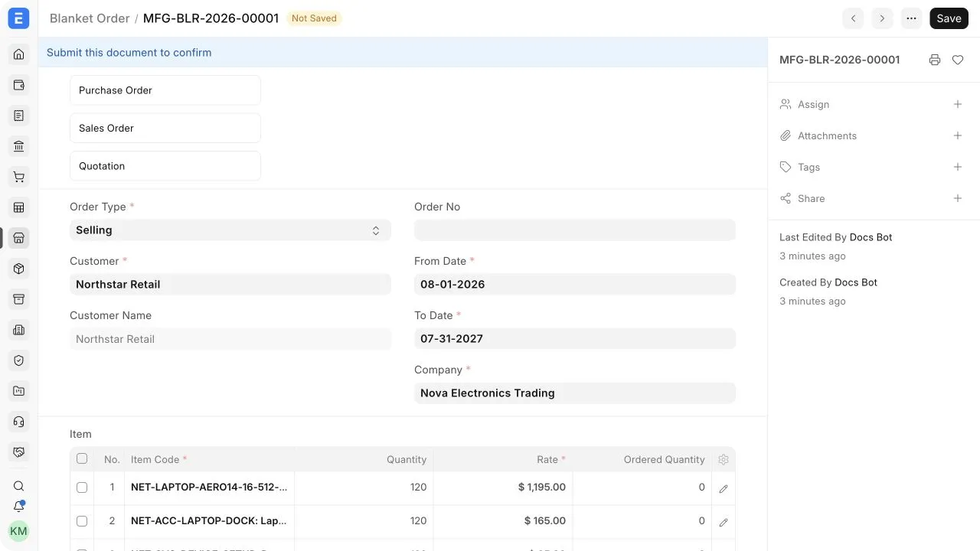Open the bank building icon in sidebar
The height and width of the screenshot is (551, 980).
coord(19,146)
